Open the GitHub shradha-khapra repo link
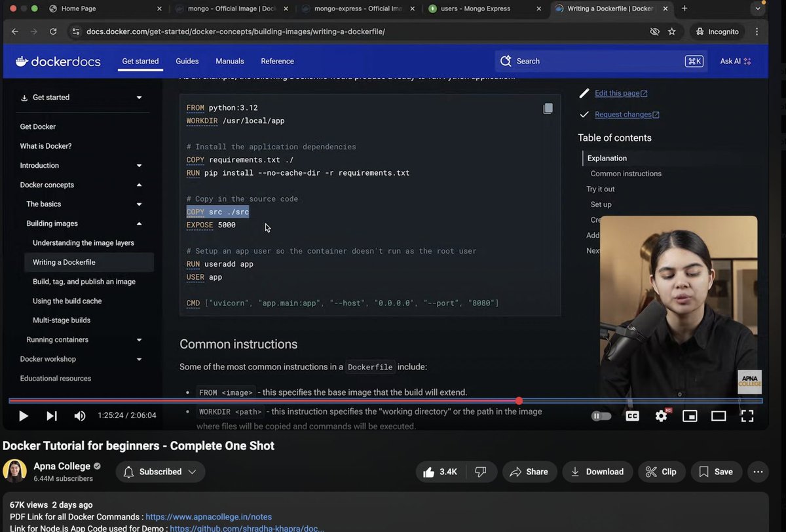 (246, 528)
